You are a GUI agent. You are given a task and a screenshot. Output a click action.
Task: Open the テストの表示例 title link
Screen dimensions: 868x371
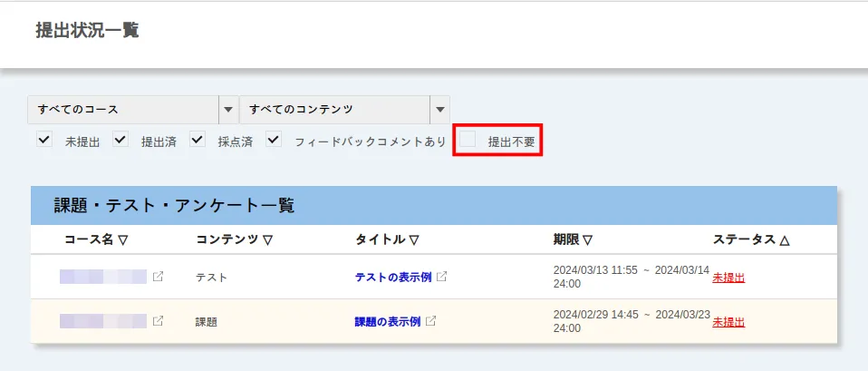pos(392,277)
